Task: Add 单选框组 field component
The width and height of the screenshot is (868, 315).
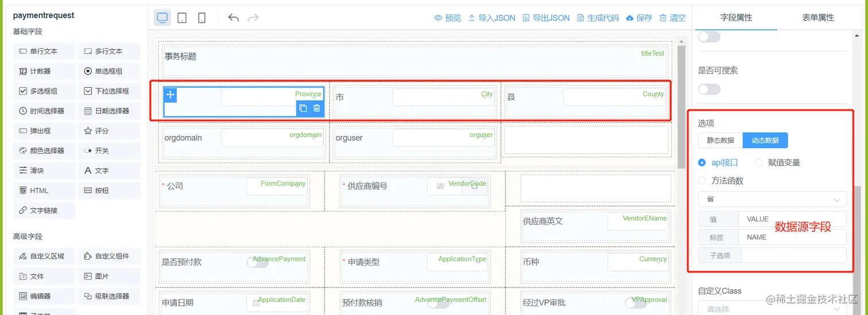Action: [x=109, y=71]
